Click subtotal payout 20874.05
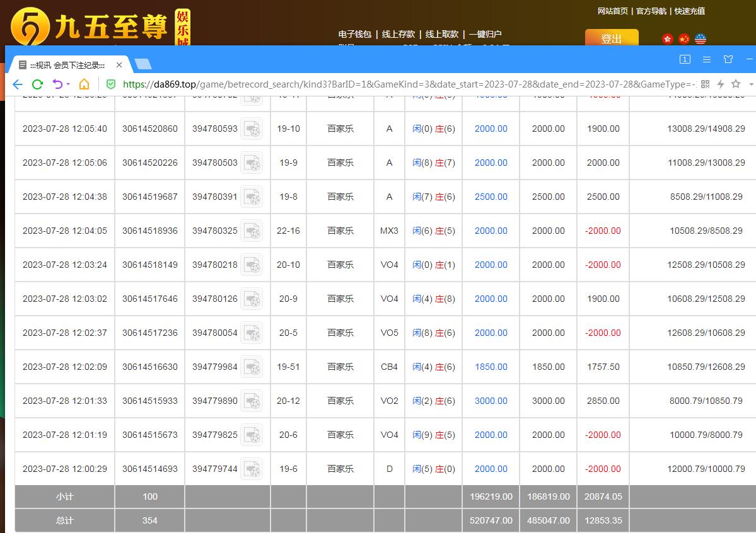The image size is (756, 533). coord(603,496)
